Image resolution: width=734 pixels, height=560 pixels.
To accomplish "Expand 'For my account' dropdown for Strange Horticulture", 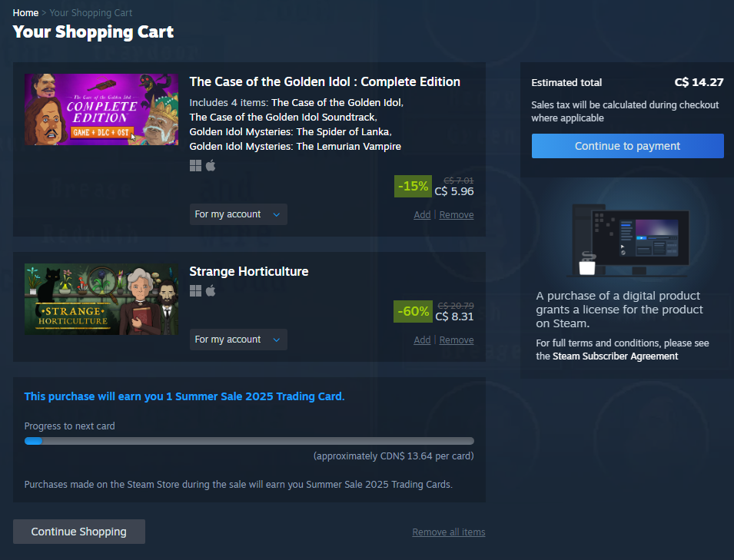I will (x=238, y=340).
